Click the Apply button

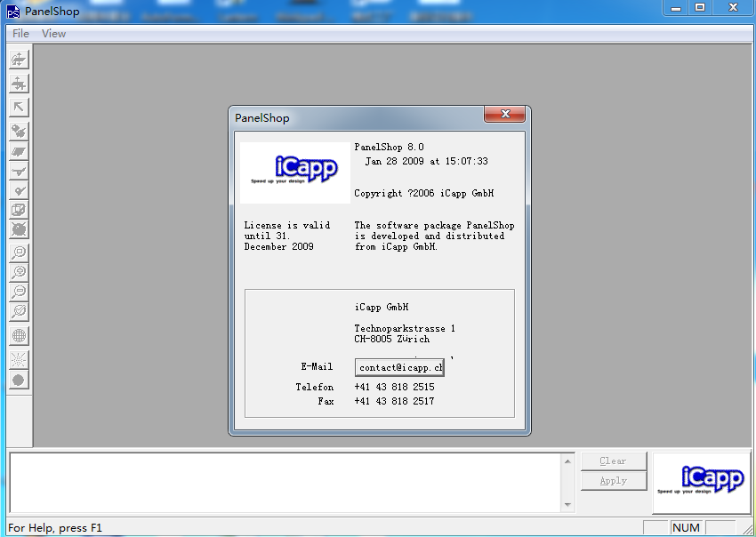coord(614,481)
